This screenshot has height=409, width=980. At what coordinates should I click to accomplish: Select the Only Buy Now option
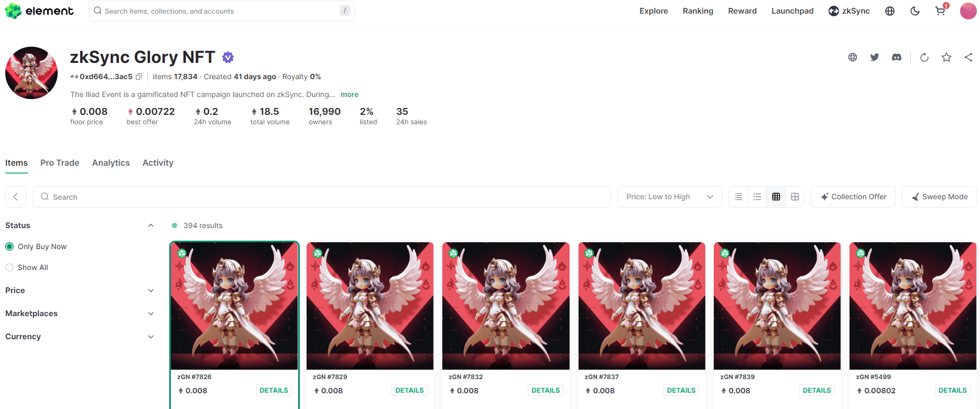(x=9, y=246)
